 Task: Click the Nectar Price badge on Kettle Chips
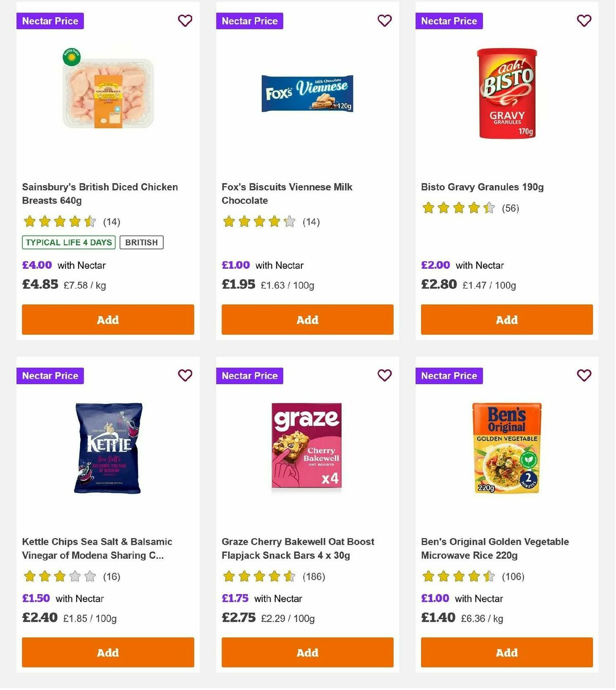point(50,376)
